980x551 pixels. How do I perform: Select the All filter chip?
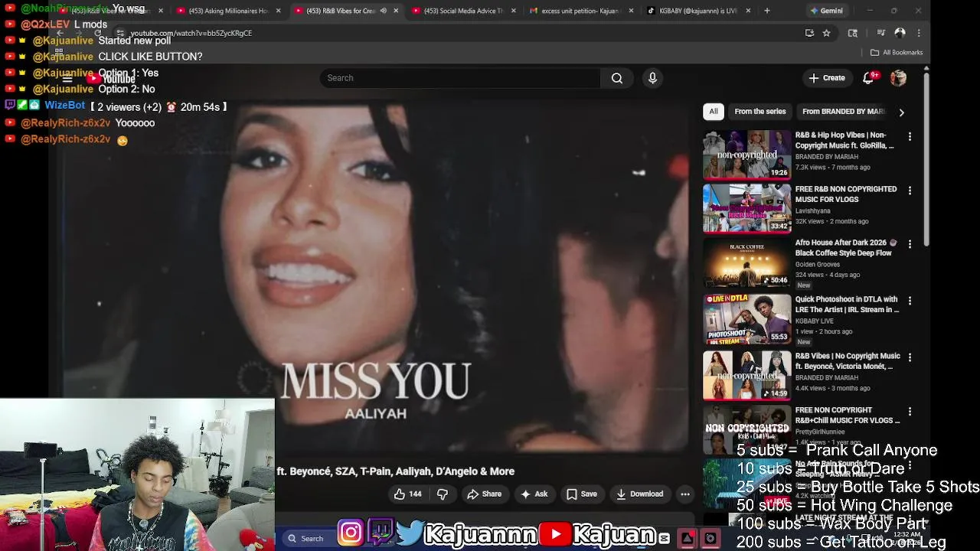pyautogui.click(x=714, y=112)
